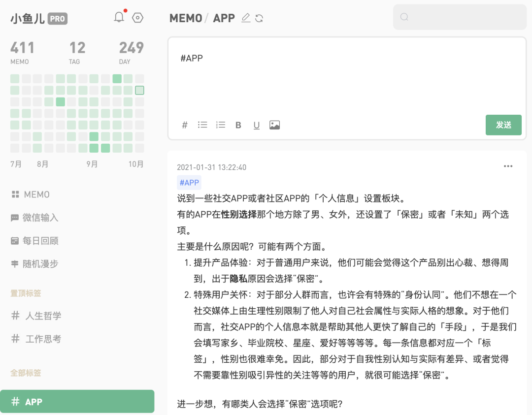Click the outlined today cell in the heatmap
The image size is (532, 415).
pos(139,90)
